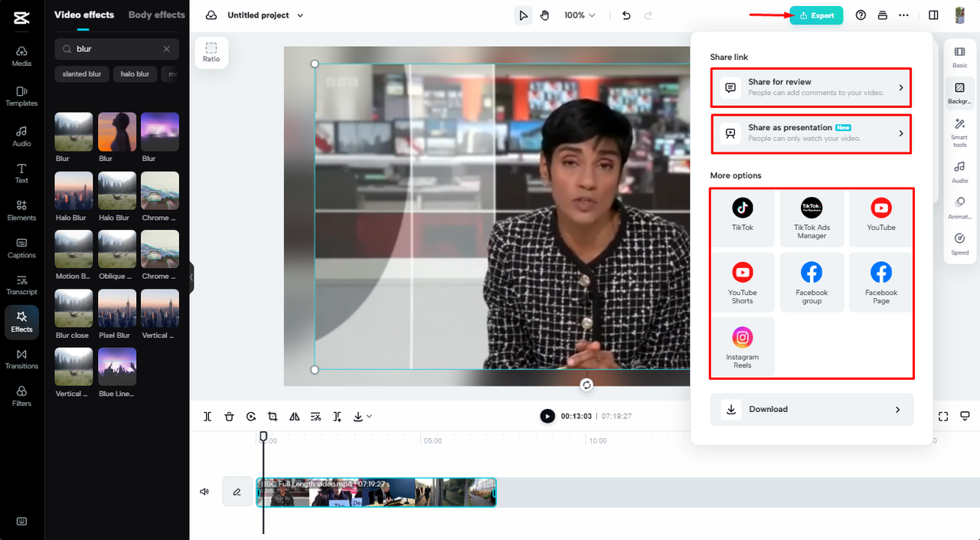
Task: Collapse the left effects panel handle
Action: (191, 277)
